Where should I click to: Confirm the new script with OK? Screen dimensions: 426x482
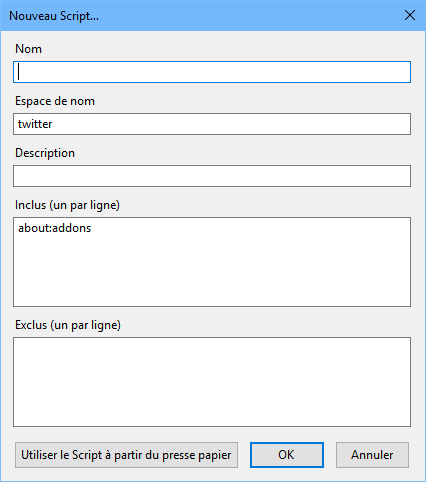[287, 455]
